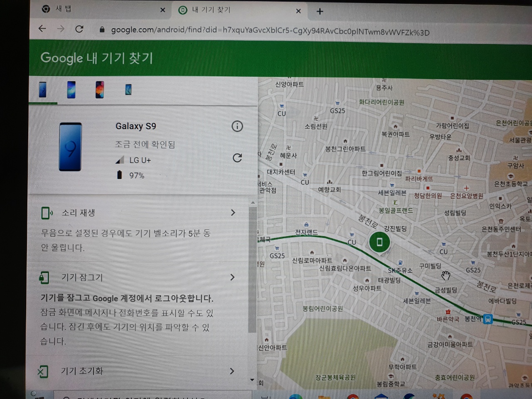Expand the 소리 재생 chevron
The width and height of the screenshot is (532, 399).
[233, 213]
